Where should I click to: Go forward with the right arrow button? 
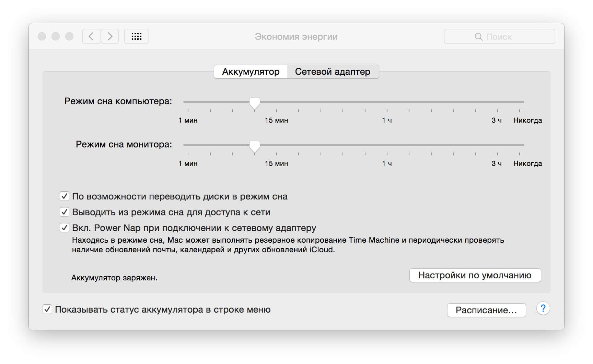point(110,36)
